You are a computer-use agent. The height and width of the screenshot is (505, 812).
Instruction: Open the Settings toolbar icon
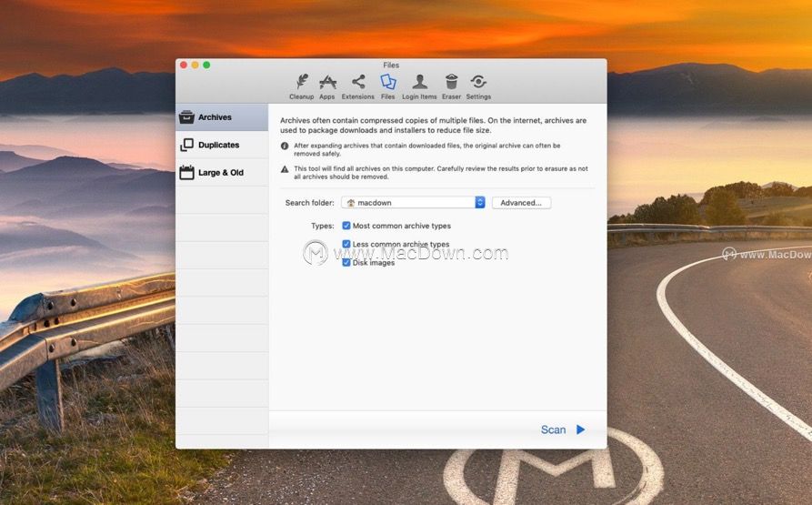pyautogui.click(x=478, y=86)
